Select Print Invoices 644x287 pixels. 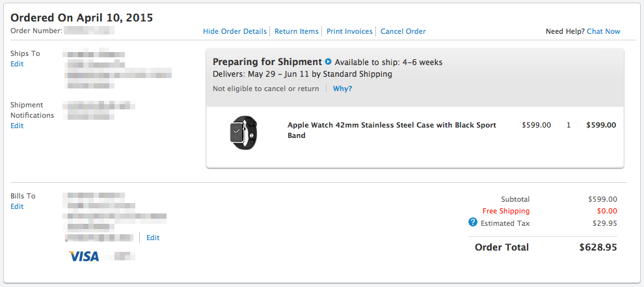(349, 31)
